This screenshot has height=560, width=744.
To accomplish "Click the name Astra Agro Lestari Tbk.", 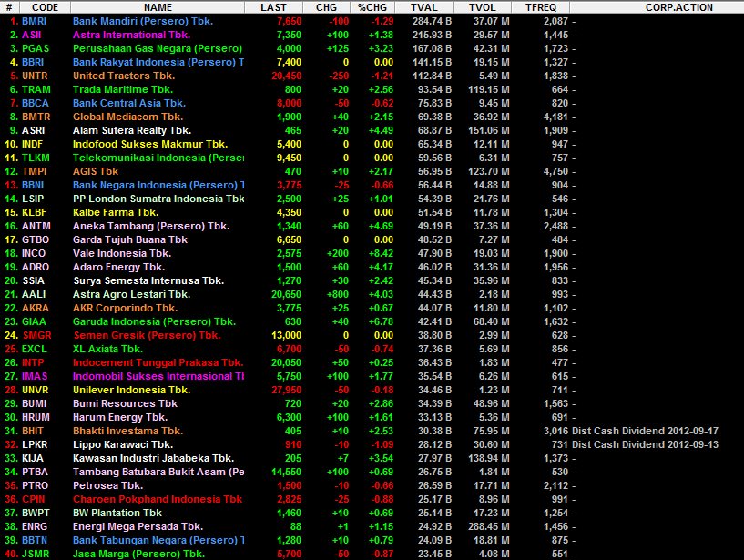I will [x=131, y=295].
